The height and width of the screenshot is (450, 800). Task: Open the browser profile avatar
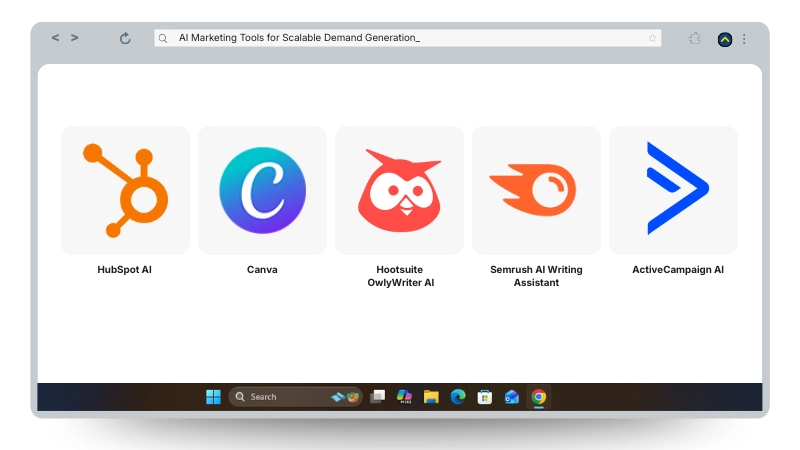[724, 39]
